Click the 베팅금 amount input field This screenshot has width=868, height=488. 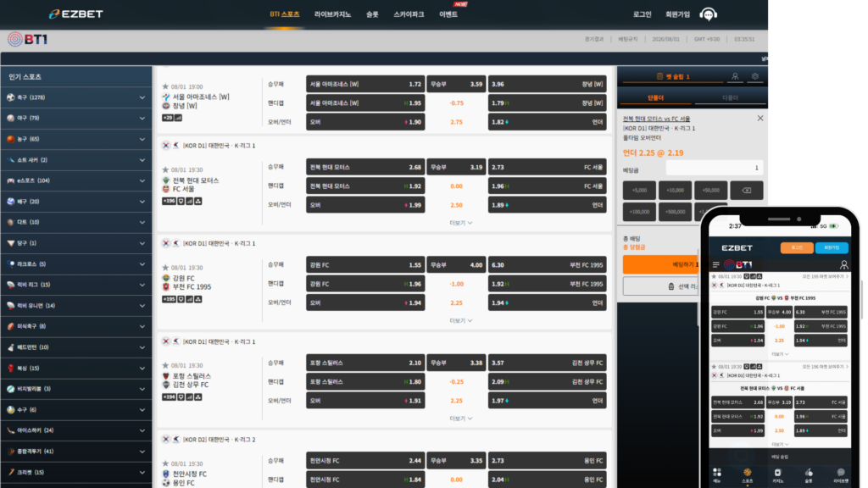coord(714,169)
